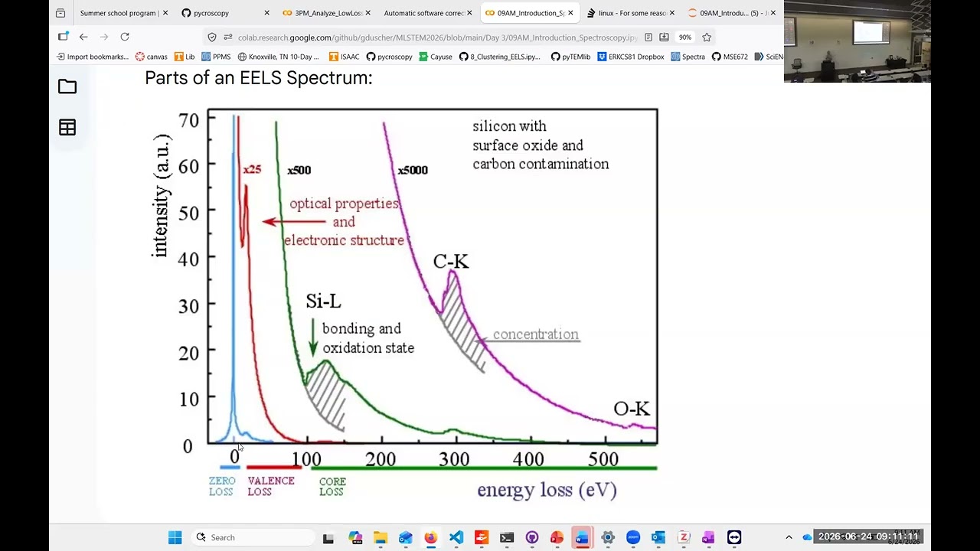This screenshot has height=551, width=980.
Task: Switch to the linux - For some reason tab
Action: (631, 13)
